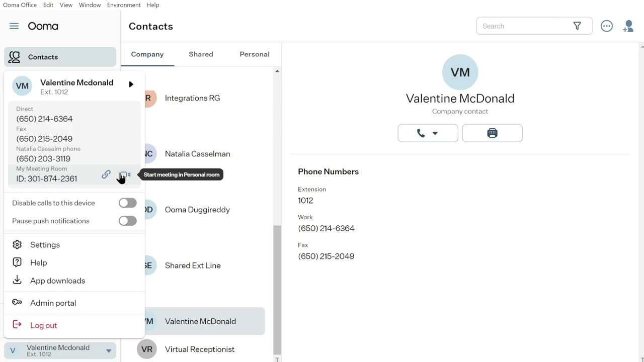Switch to the Shared tab
The image size is (644, 362).
coord(201,54)
